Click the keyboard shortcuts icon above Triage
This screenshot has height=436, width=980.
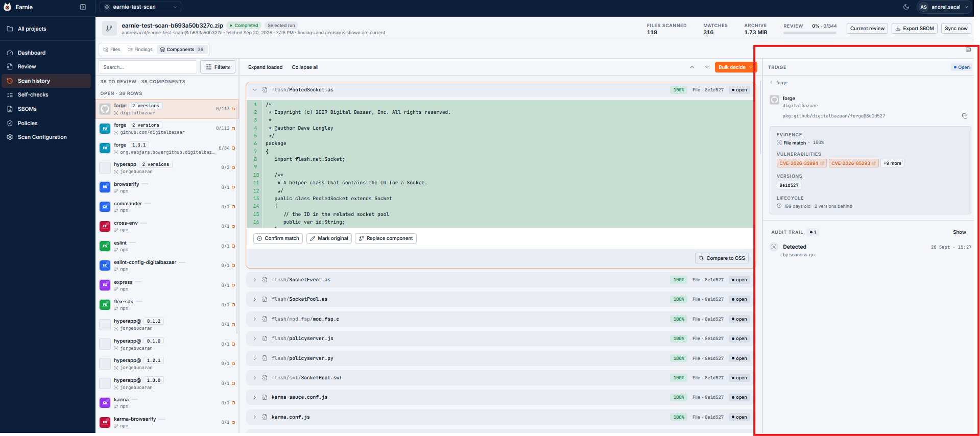point(968,50)
